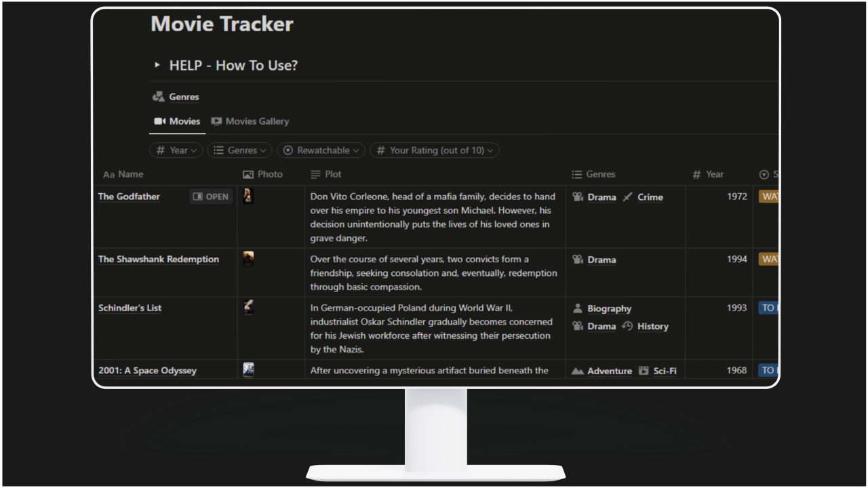Image resolution: width=868 pixels, height=488 pixels.
Task: Click the person icon beside Biography
Action: coord(578,308)
